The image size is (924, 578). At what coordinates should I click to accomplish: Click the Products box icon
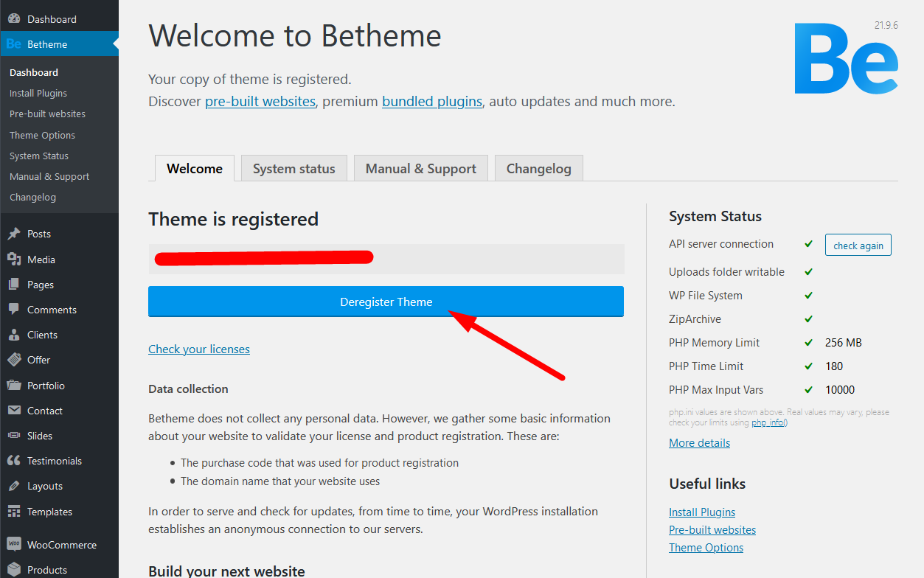(13, 570)
